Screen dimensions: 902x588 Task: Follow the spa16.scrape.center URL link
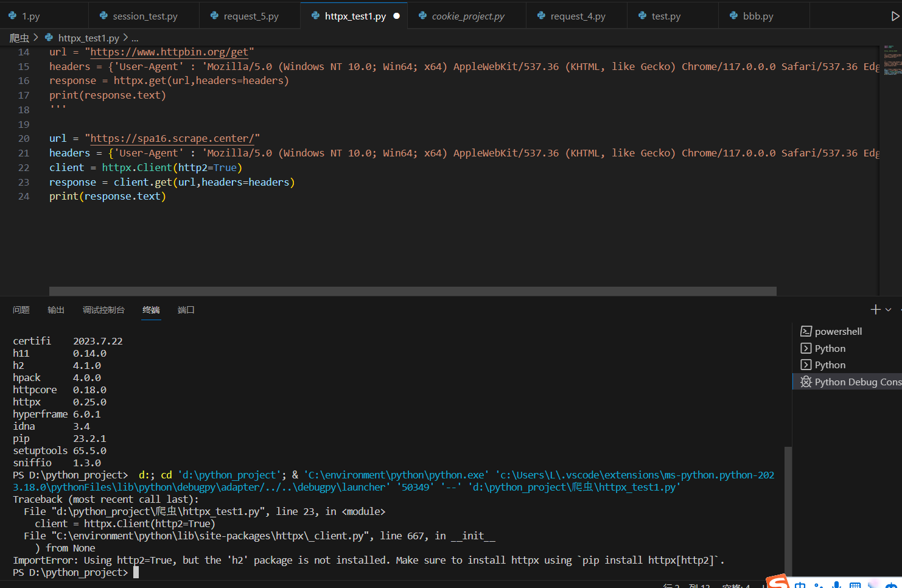[x=172, y=139]
